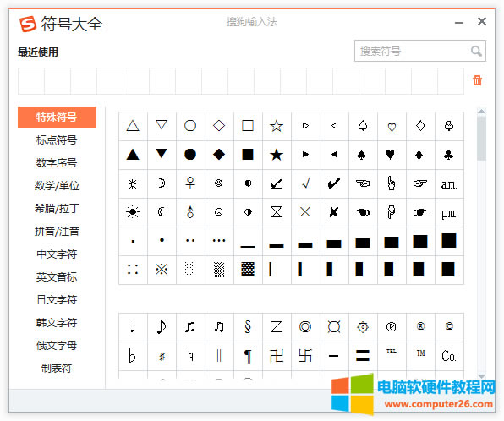
Task: Select the solid sun symbol
Action: click(133, 212)
